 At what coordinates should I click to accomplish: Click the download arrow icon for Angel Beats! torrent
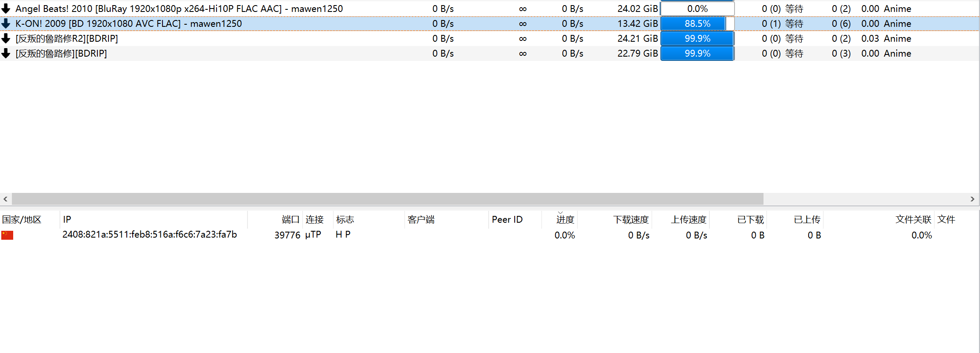(6, 9)
